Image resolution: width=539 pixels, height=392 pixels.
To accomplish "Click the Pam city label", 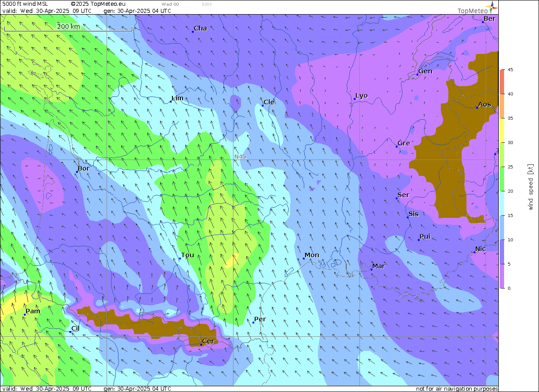I will point(33,311).
